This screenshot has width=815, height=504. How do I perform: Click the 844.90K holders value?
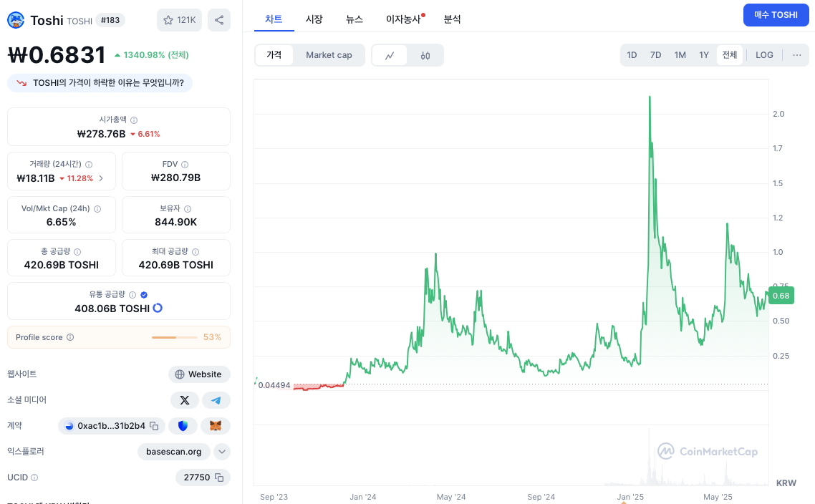[x=175, y=222]
